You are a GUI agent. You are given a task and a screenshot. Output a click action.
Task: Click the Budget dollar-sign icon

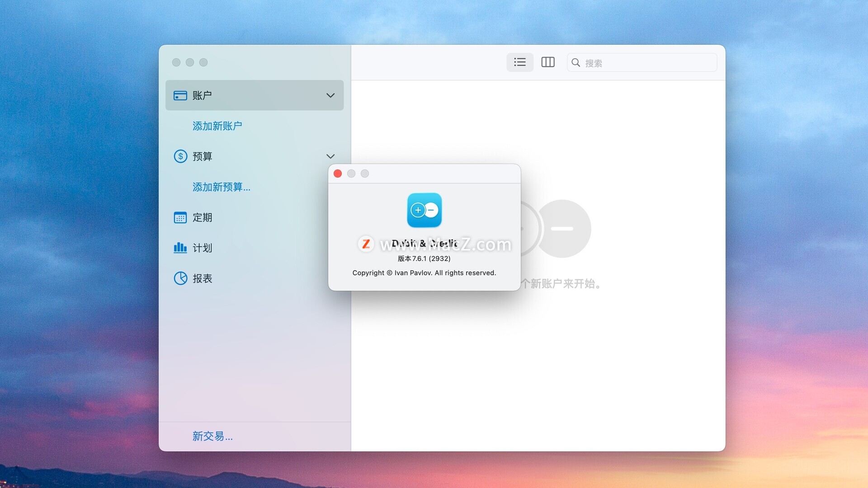[x=180, y=156]
